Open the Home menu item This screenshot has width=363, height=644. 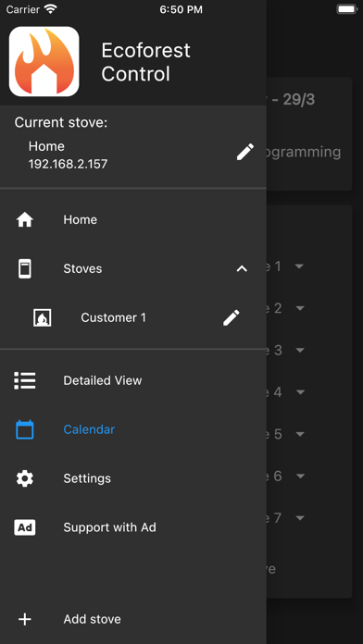pos(133,219)
